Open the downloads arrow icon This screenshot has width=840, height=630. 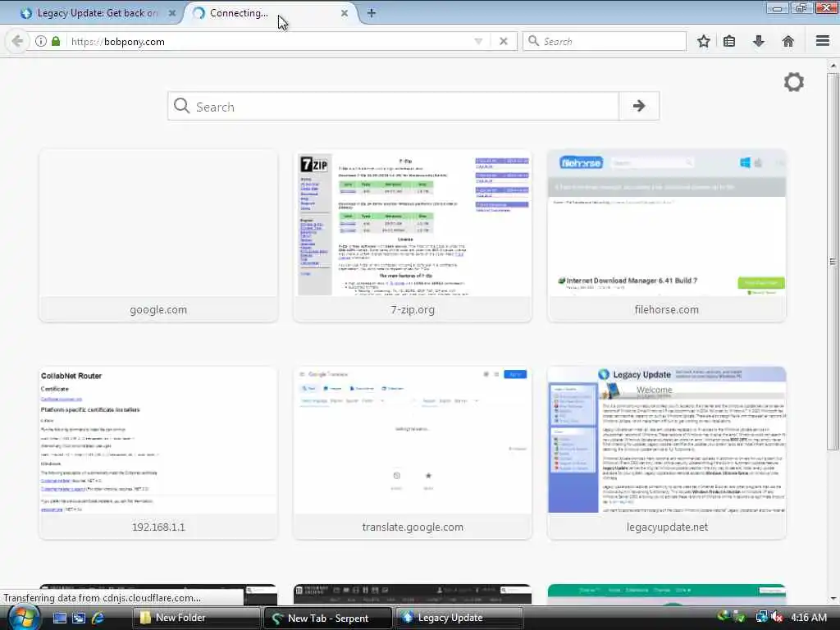tap(759, 41)
